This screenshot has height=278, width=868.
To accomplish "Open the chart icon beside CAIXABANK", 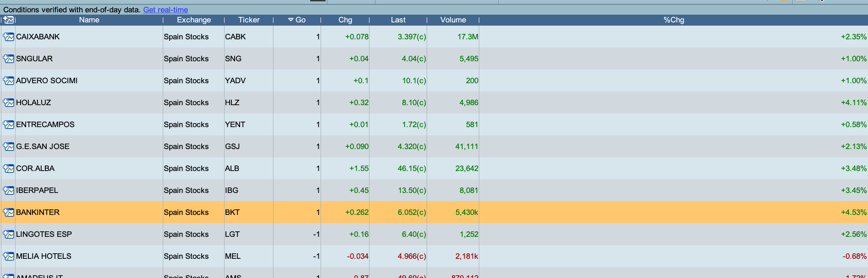I will (8, 37).
